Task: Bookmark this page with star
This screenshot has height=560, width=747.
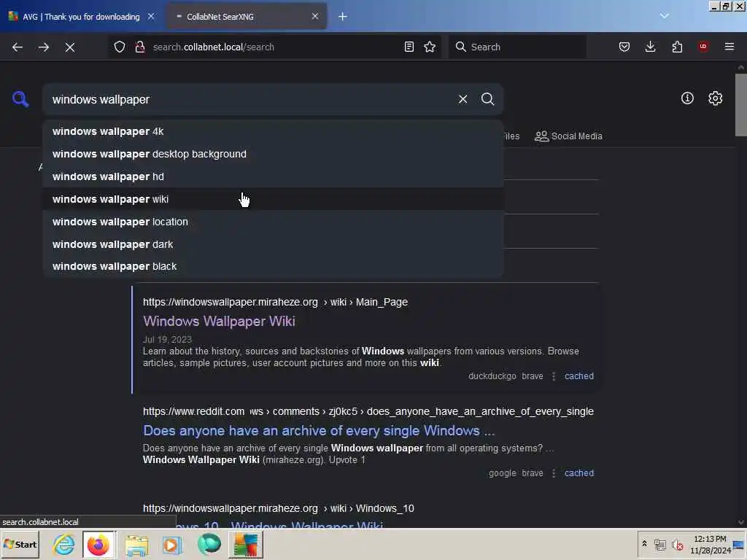Action: (x=430, y=47)
